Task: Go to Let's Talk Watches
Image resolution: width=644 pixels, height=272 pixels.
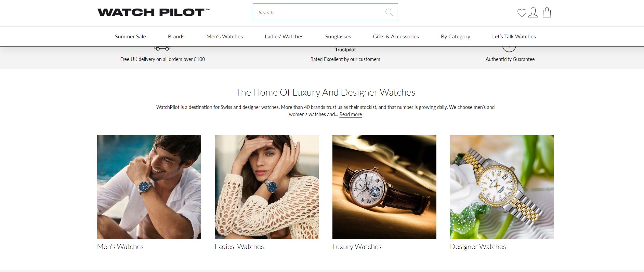Action: point(514,37)
